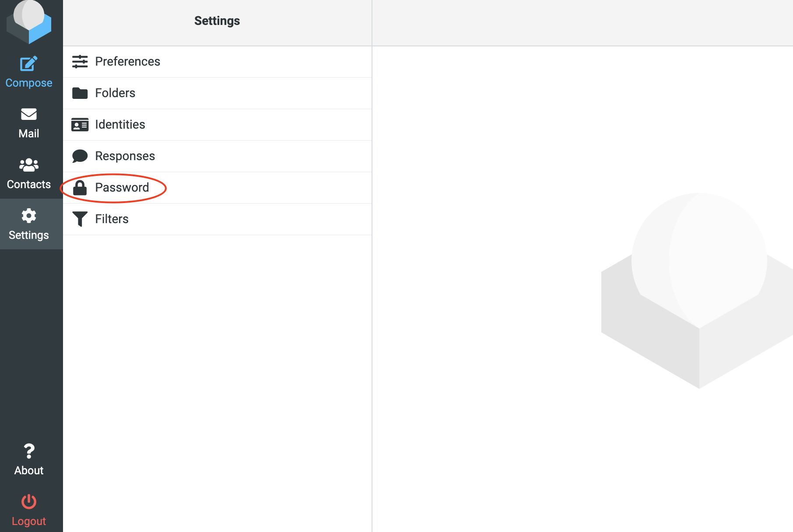Click the Contacts people icon

28,164
